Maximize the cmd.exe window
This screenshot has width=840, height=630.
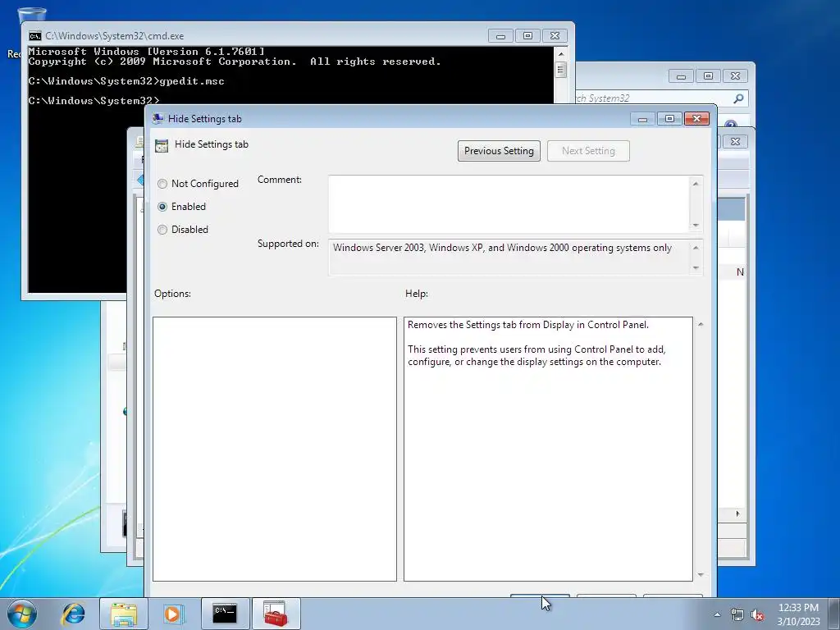[x=527, y=36]
